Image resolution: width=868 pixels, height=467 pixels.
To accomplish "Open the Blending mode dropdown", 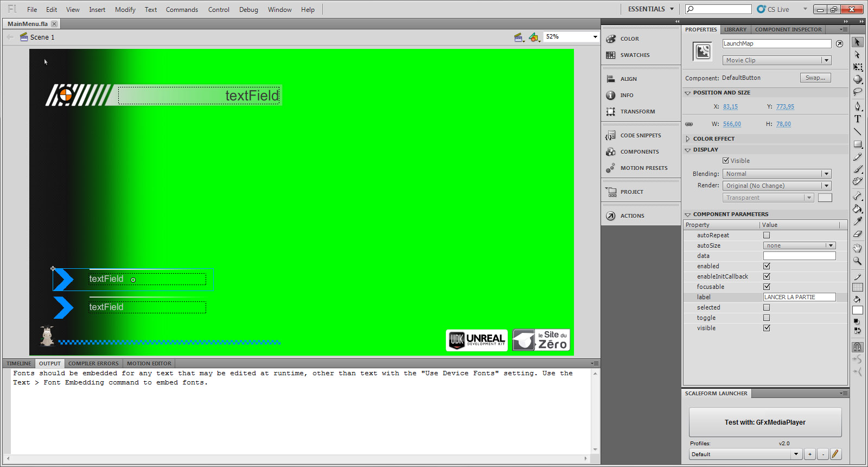I will coord(776,174).
